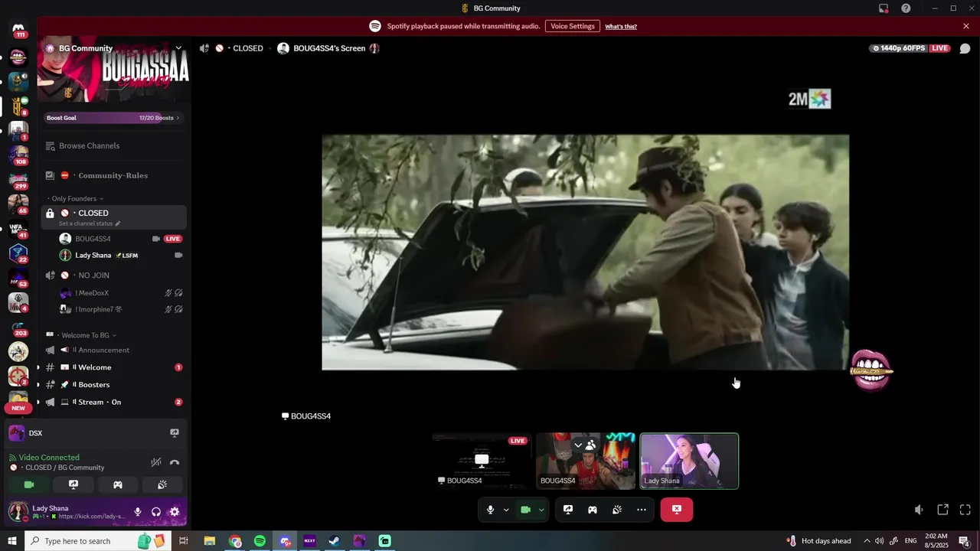Disconnect from voice via phone icon

click(x=175, y=462)
